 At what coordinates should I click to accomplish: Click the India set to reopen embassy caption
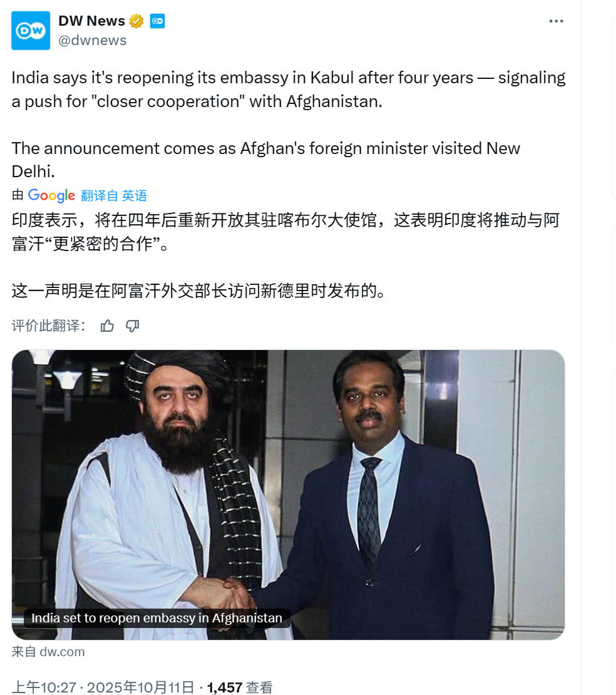click(157, 618)
